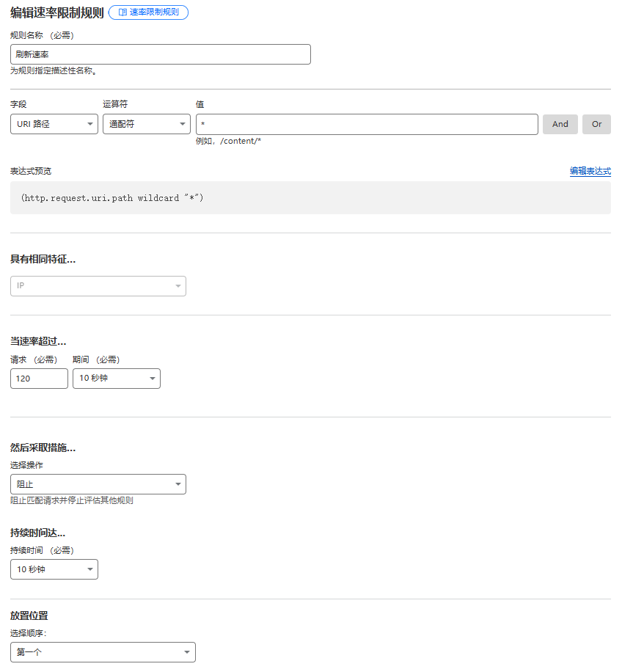Open the 字段 dropdown showing URI 路径
The image size is (622, 672).
point(54,124)
